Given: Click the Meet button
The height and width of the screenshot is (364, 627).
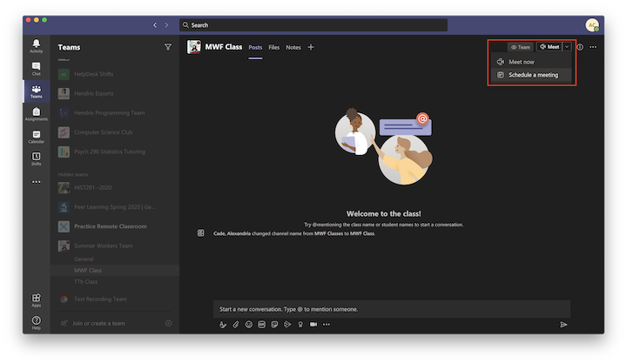Looking at the screenshot, I should pyautogui.click(x=549, y=47).
